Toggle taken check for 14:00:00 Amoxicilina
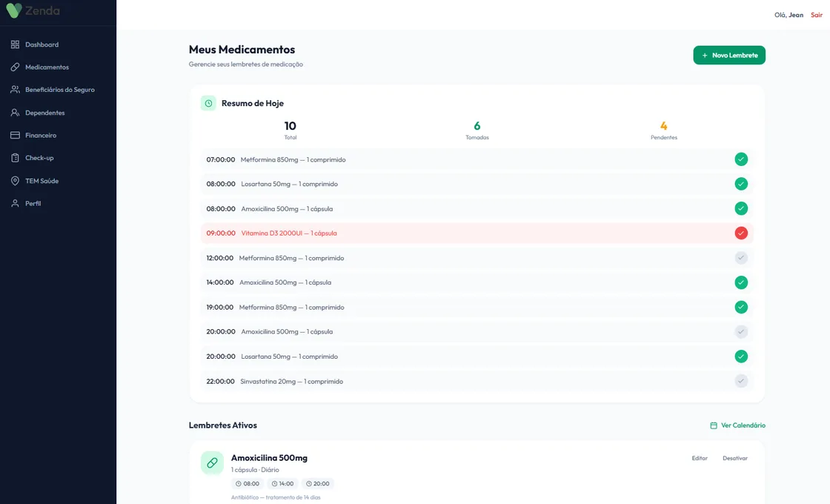The width and height of the screenshot is (830, 504). pos(741,282)
